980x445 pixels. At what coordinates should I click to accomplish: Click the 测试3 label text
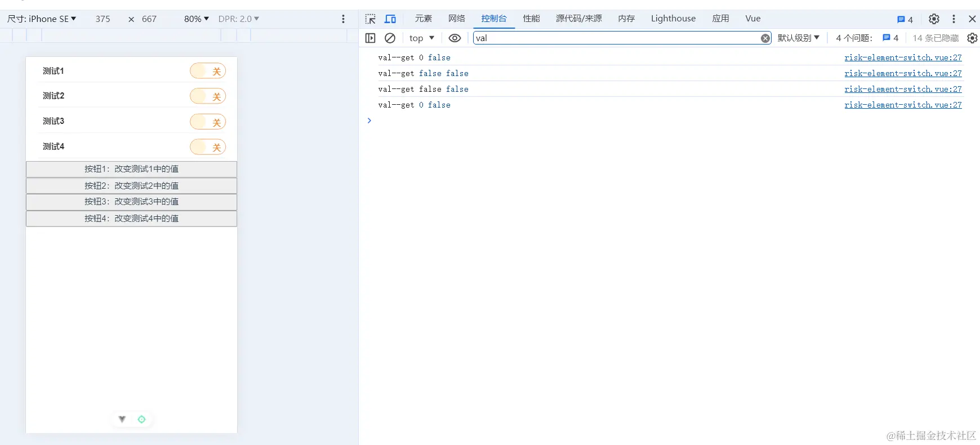(54, 121)
